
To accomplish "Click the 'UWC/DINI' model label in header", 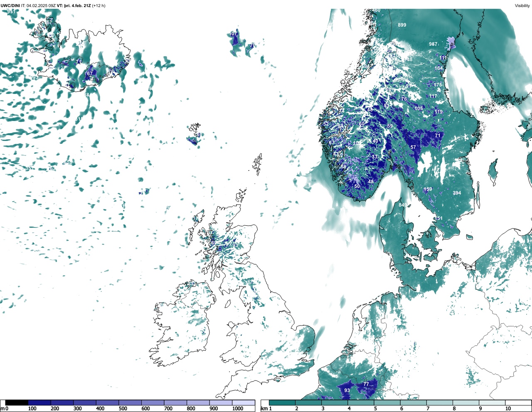I will pyautogui.click(x=10, y=6).
